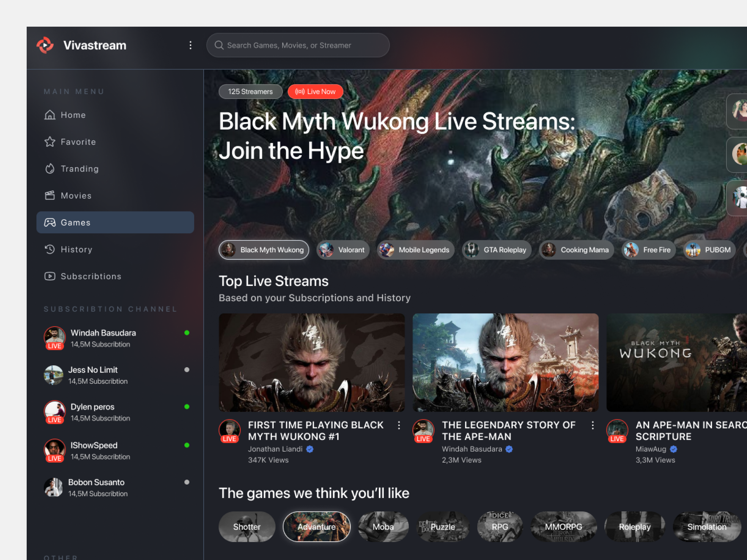This screenshot has width=747, height=560.
Task: Select the Favorite menu icon
Action: 50,142
